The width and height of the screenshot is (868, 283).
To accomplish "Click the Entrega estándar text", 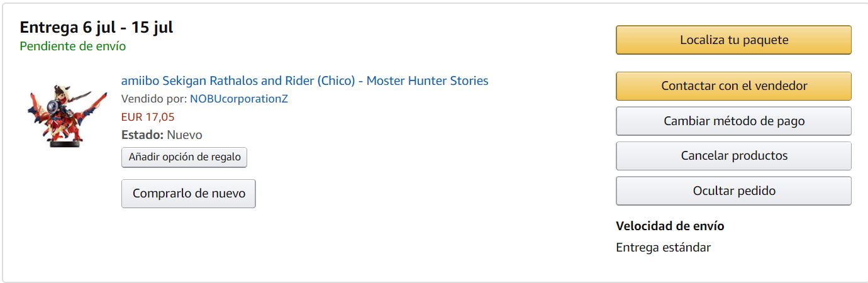I will tap(663, 247).
